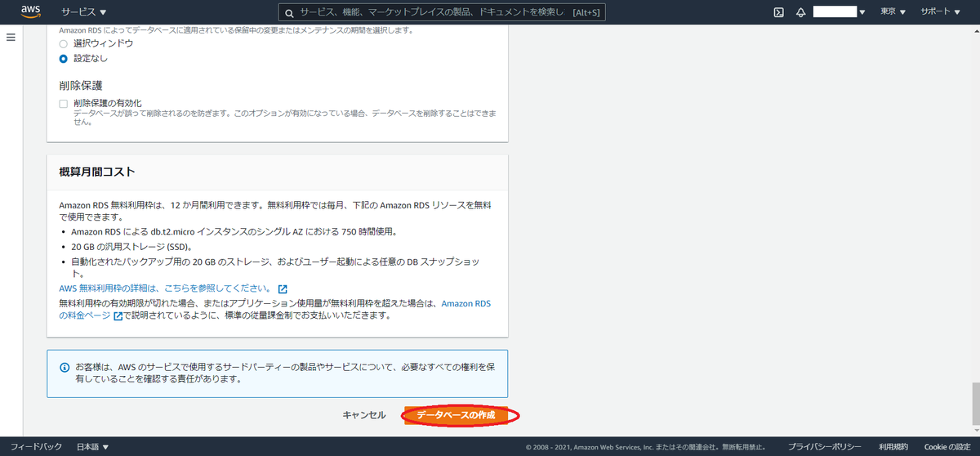The height and width of the screenshot is (456, 980).
Task: Expand the サービス dropdown menu
Action: pyautogui.click(x=83, y=12)
